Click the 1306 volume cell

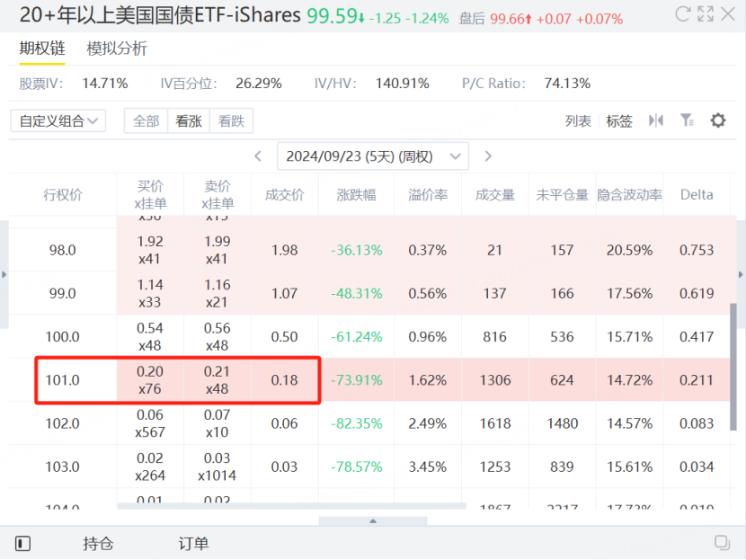pyautogui.click(x=495, y=379)
